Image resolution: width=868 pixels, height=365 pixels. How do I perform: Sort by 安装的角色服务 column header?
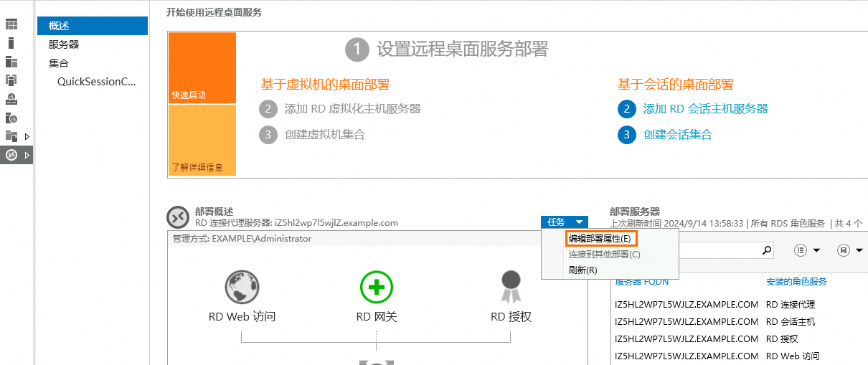point(796,282)
